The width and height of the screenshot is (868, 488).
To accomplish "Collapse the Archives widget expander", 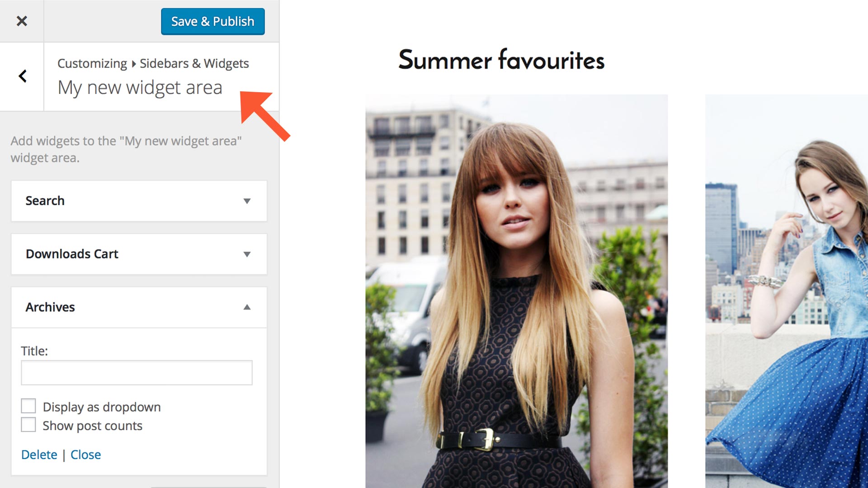I will [x=247, y=307].
